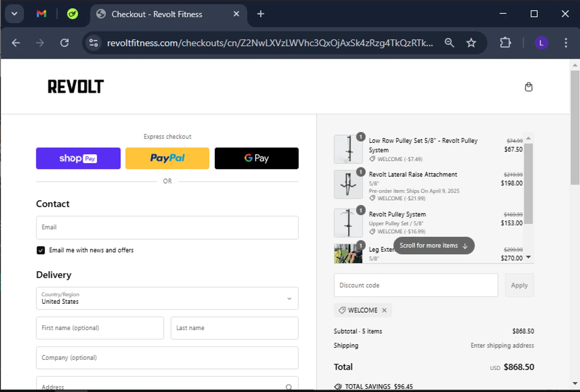Click the TOTAL SAVINGS $96.45 text
Viewport: 580px width, 392px height.
coord(379,387)
